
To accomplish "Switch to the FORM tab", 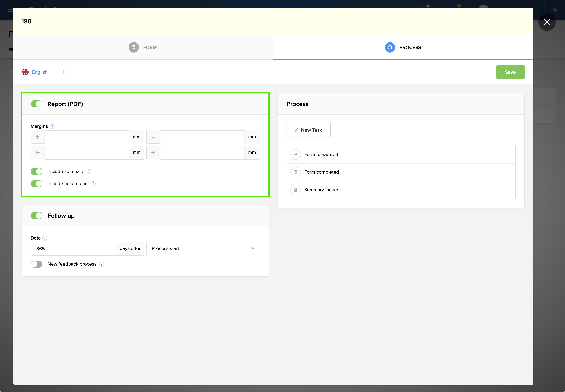I will point(143,47).
